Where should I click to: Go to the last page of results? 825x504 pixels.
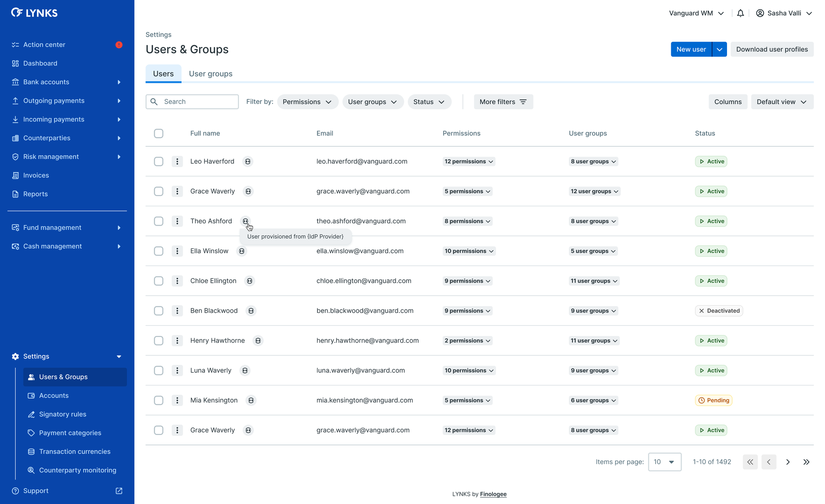coord(806,462)
